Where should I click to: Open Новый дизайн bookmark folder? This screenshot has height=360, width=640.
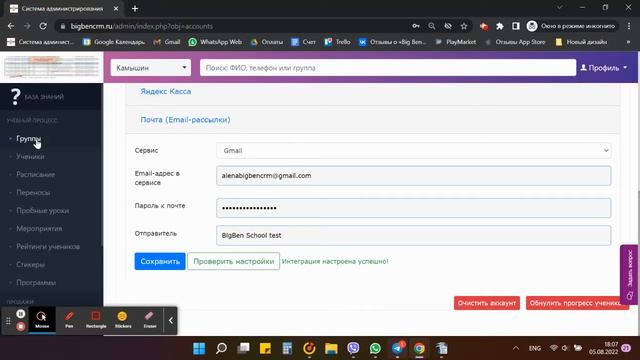tap(581, 42)
